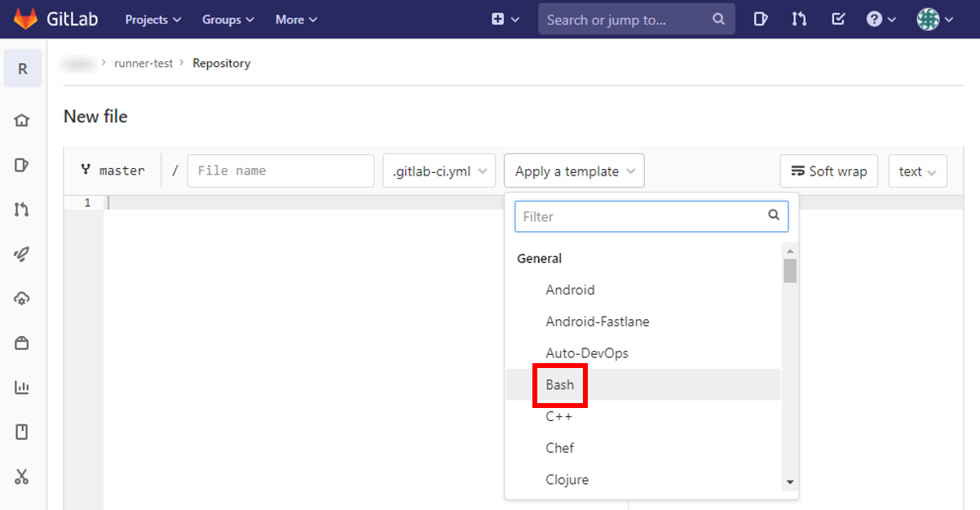Toggle Soft wrap in the editor toolbar

click(x=828, y=171)
